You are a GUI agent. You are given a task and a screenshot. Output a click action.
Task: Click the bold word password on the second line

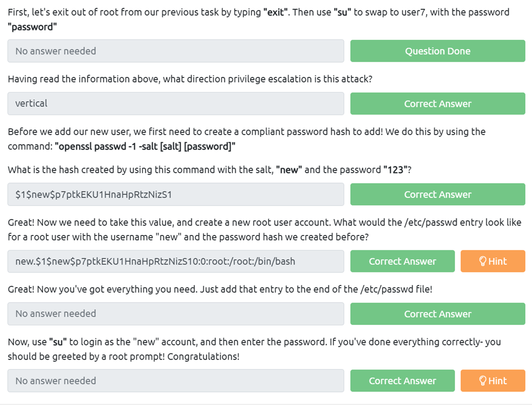click(32, 25)
